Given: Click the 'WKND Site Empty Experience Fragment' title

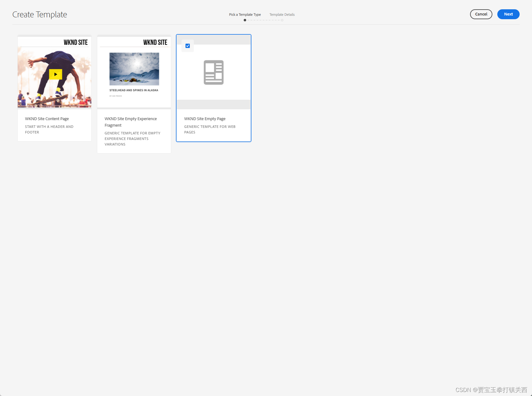Looking at the screenshot, I should coord(131,122).
